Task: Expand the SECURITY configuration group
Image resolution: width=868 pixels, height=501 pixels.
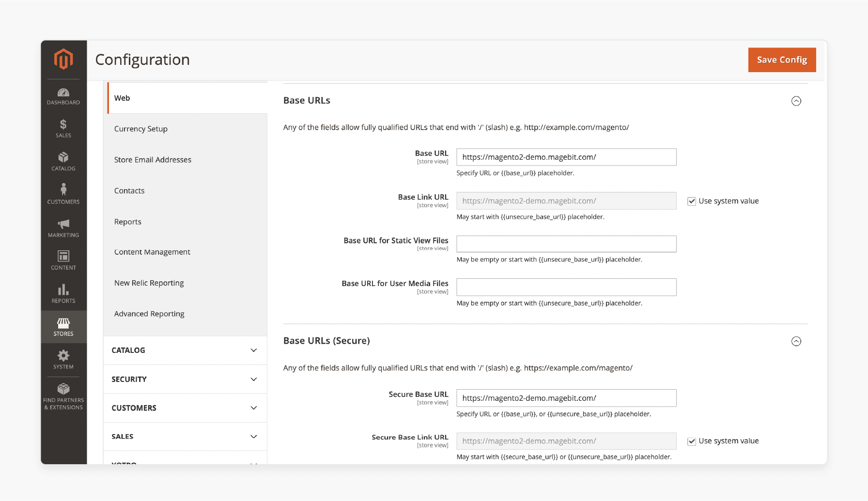Action: coord(185,380)
